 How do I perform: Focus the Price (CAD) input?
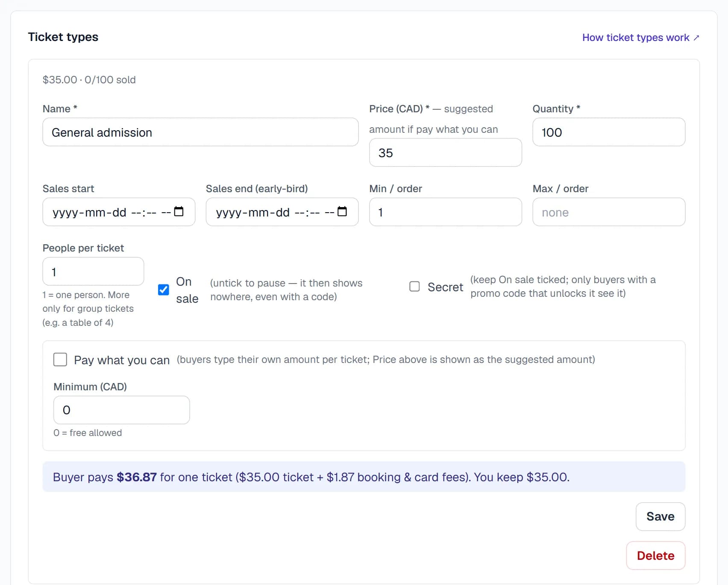point(446,152)
